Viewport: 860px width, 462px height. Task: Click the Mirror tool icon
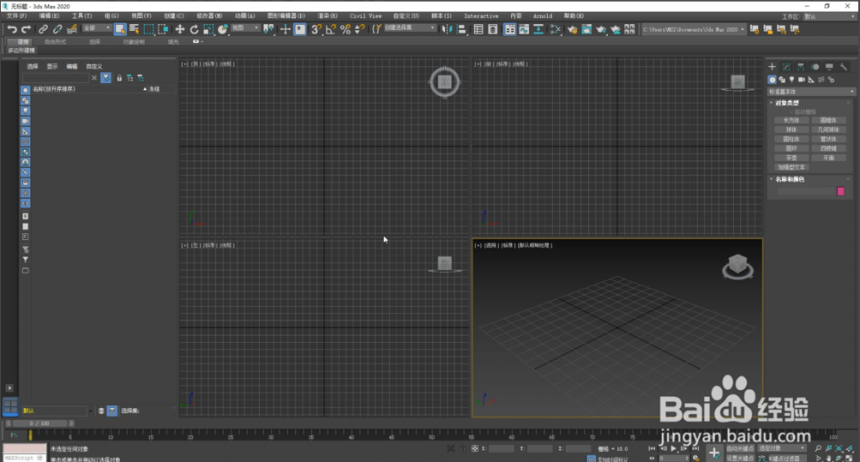click(447, 29)
